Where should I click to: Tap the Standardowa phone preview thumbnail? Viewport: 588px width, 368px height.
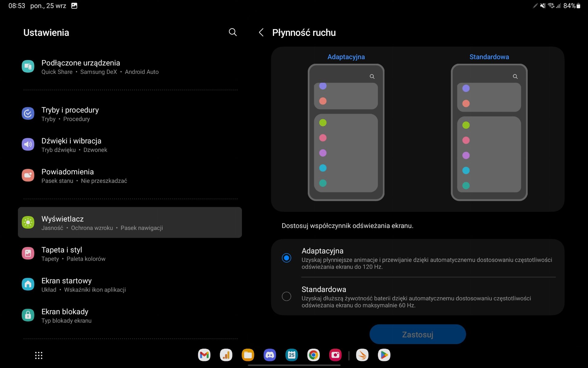[489, 132]
